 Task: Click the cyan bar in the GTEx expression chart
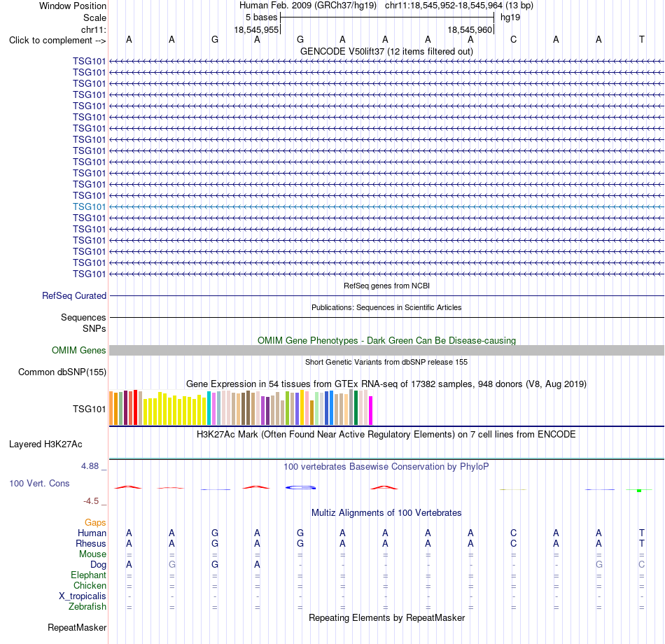209,408
